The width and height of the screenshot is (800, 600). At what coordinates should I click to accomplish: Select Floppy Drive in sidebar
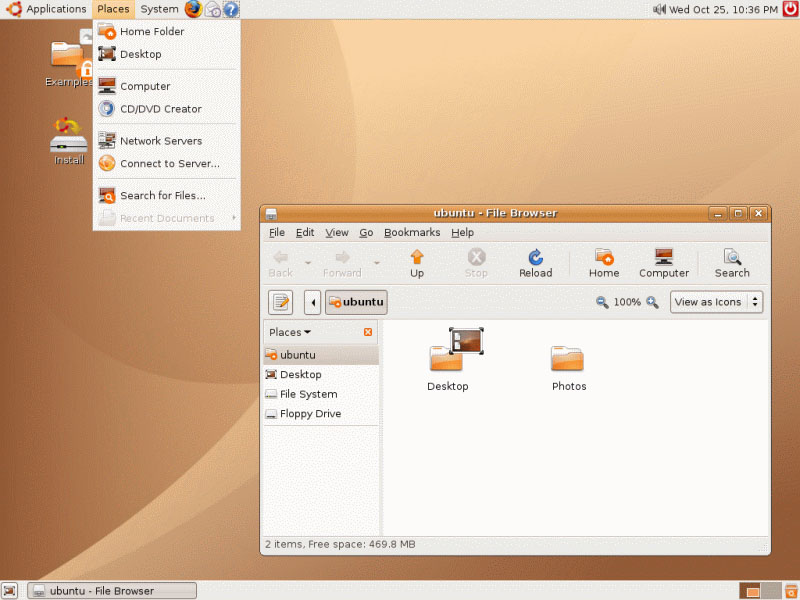point(321,414)
